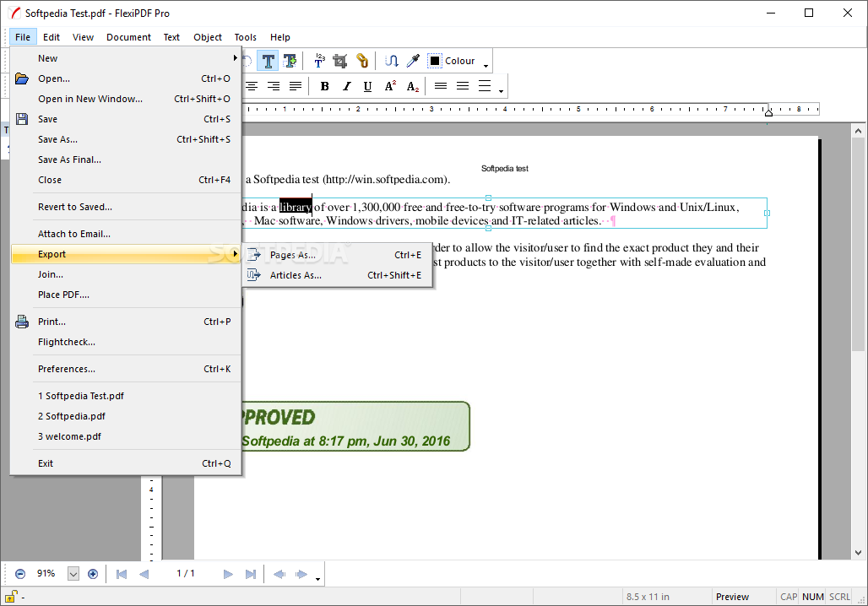
Task: Choose Place PDF...
Action: 126,295
